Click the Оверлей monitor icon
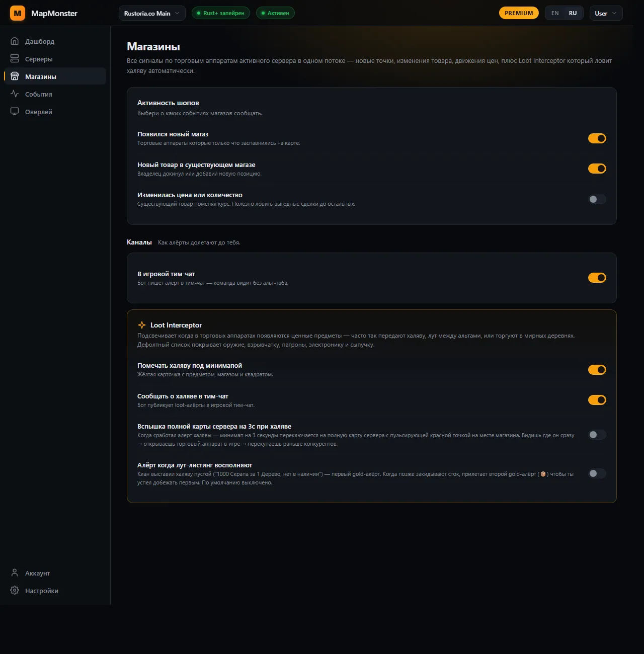Viewport: 644px width, 654px height. (15, 112)
